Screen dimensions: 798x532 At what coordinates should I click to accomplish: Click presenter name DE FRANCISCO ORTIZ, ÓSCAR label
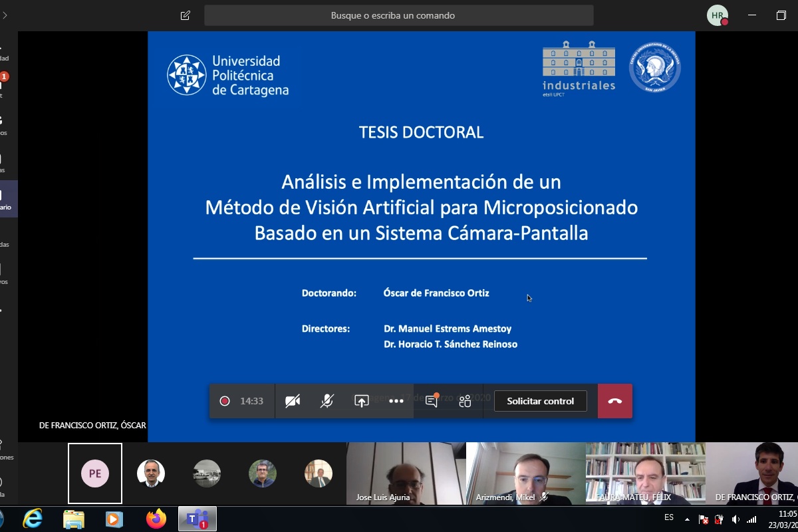[92, 425]
